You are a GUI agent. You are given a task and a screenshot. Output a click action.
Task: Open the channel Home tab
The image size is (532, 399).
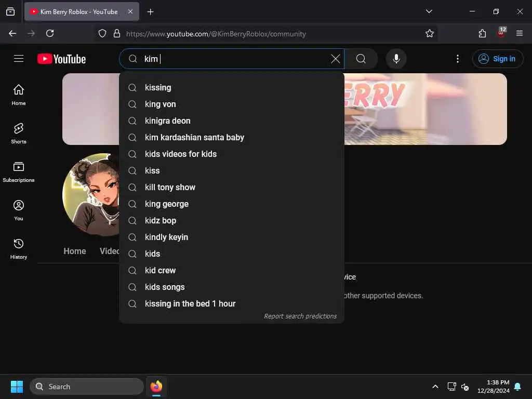point(75,251)
